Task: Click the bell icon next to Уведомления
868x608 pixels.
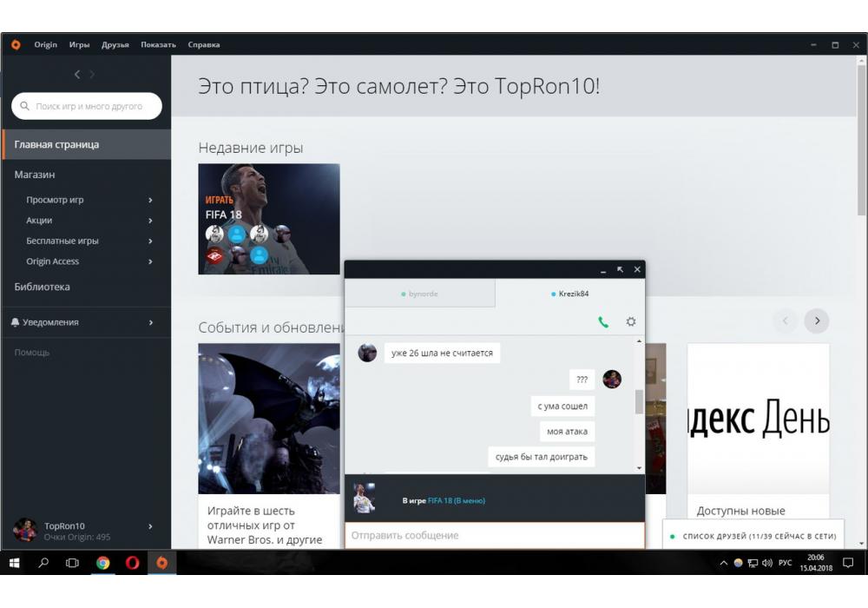Action: tap(15, 322)
